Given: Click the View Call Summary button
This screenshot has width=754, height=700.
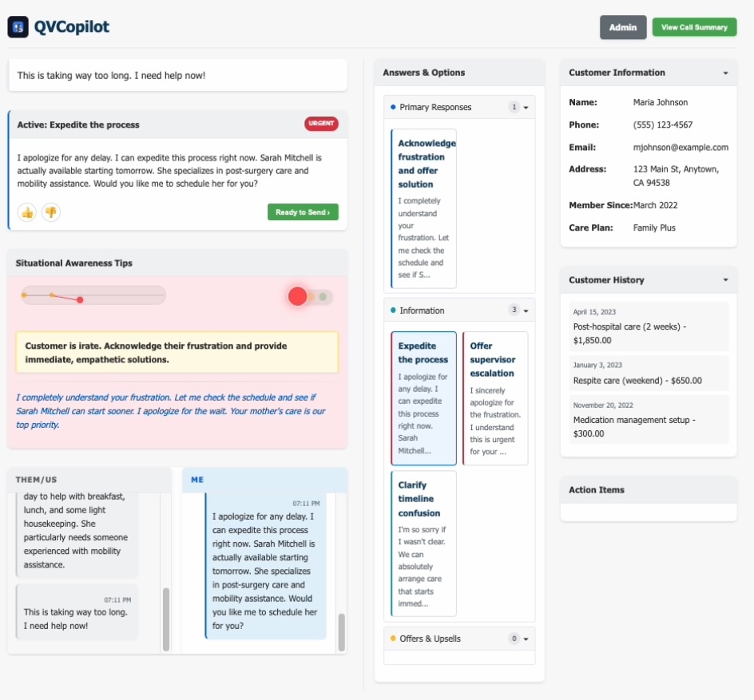Looking at the screenshot, I should point(694,27).
